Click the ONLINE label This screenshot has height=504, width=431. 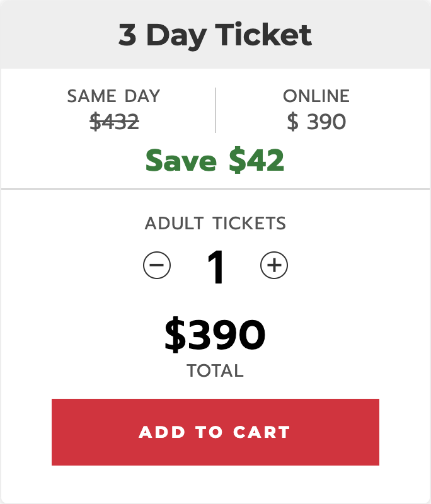click(316, 96)
